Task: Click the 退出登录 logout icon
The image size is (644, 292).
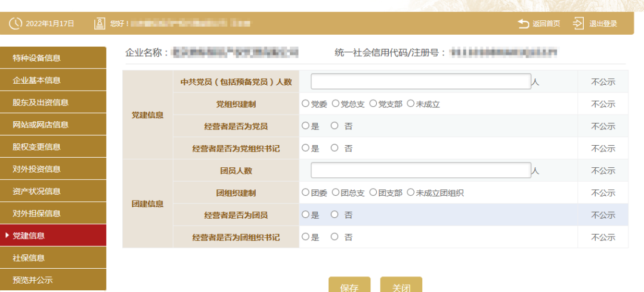Action: pos(578,24)
